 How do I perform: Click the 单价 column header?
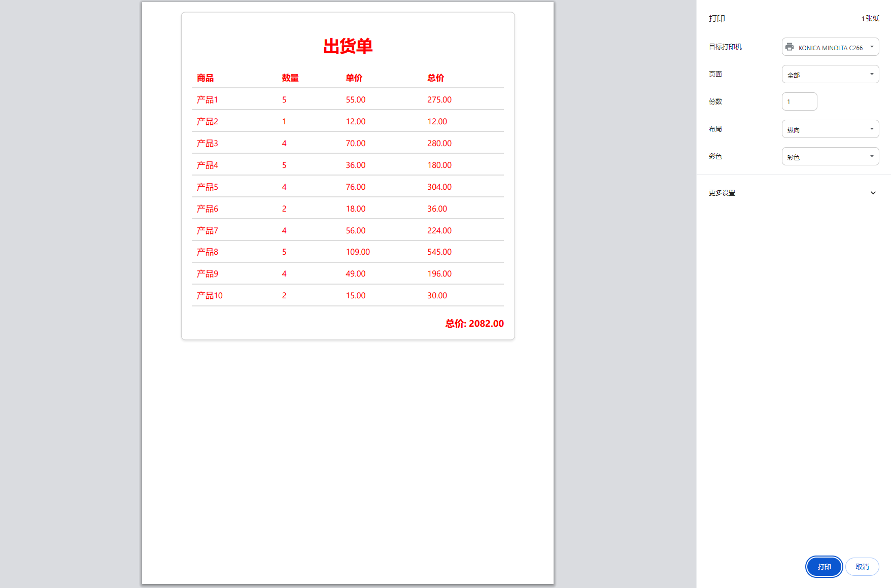354,78
